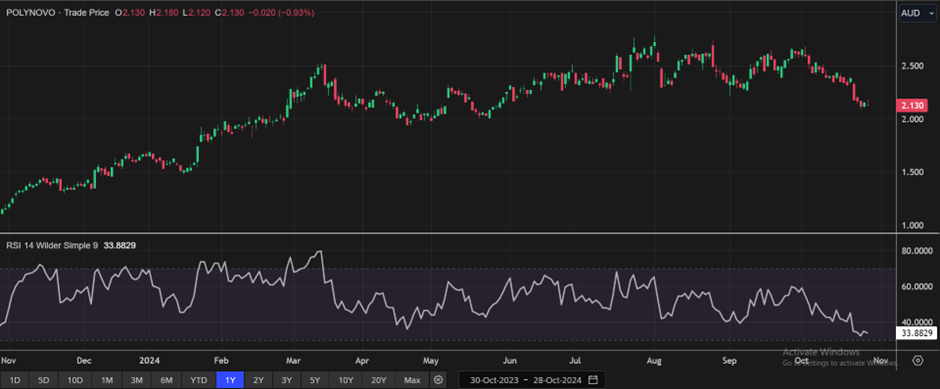Click the Jul label on time axis
Viewport: 940px width, 389px height.
click(576, 361)
